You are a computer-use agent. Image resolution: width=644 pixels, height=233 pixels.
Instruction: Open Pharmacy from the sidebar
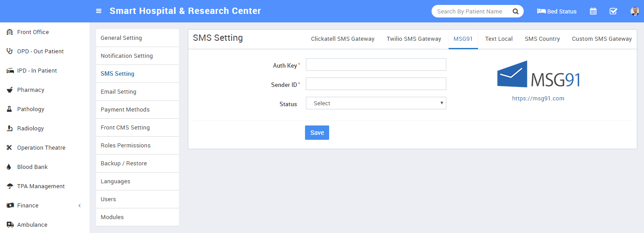(30, 90)
